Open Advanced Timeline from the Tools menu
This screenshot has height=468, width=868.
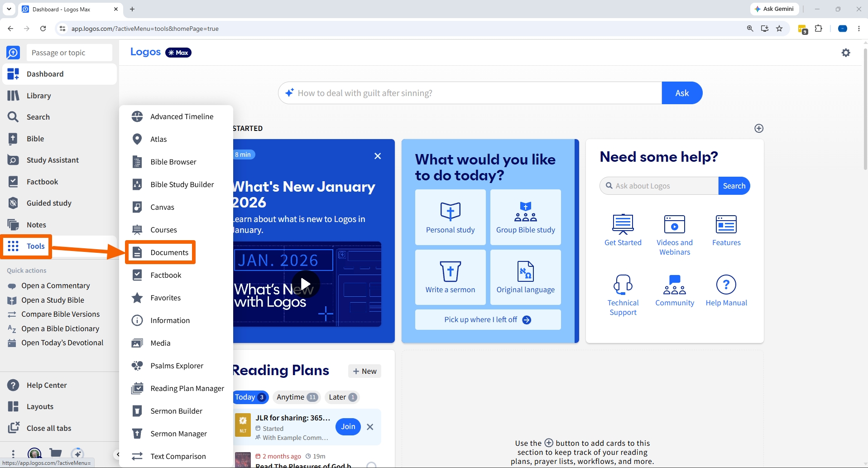click(x=176, y=116)
